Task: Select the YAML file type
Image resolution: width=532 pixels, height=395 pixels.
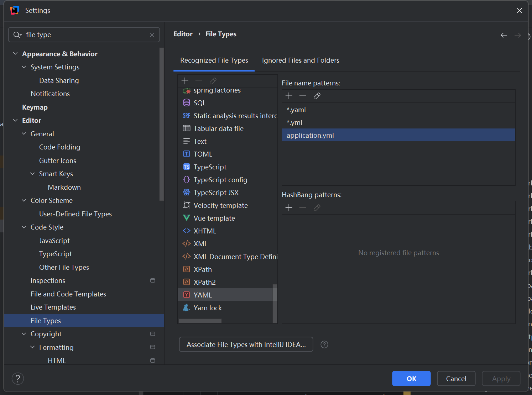Action: (x=227, y=295)
